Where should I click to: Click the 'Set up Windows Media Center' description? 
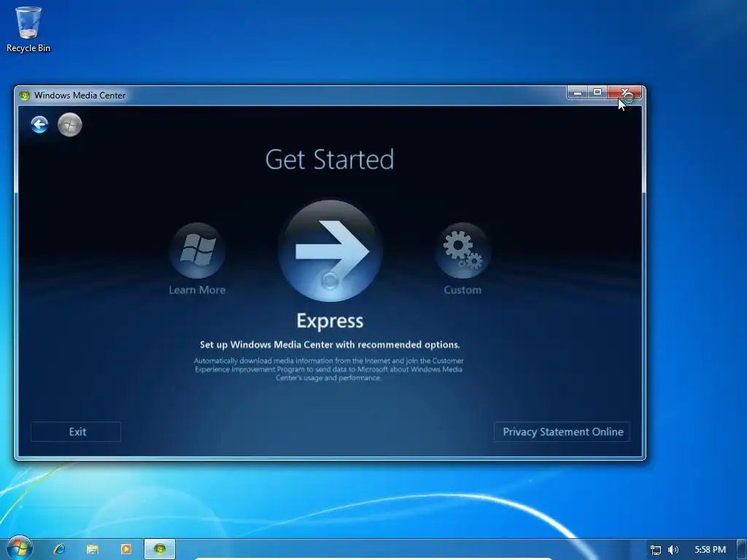point(330,345)
